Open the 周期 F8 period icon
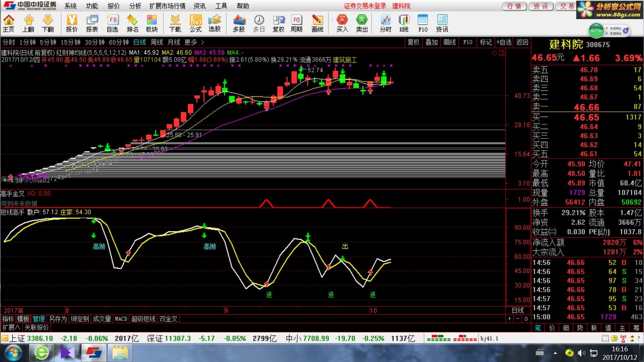This screenshot has width=644, height=362. click(297, 23)
